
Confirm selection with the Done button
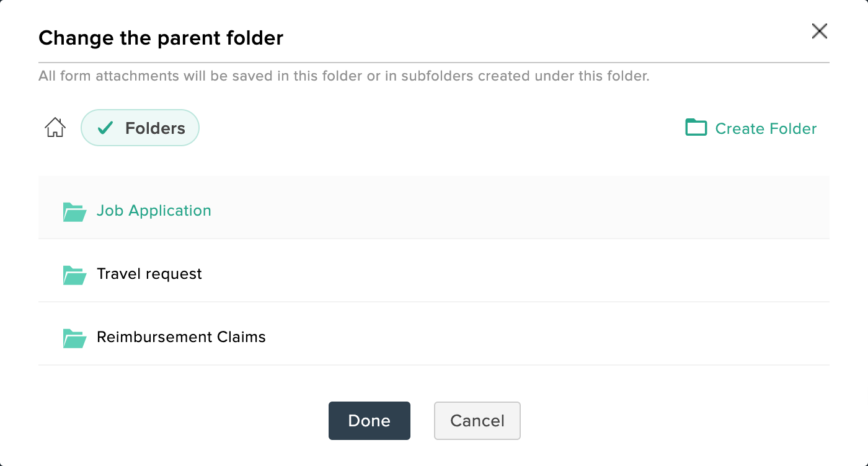pyautogui.click(x=370, y=421)
